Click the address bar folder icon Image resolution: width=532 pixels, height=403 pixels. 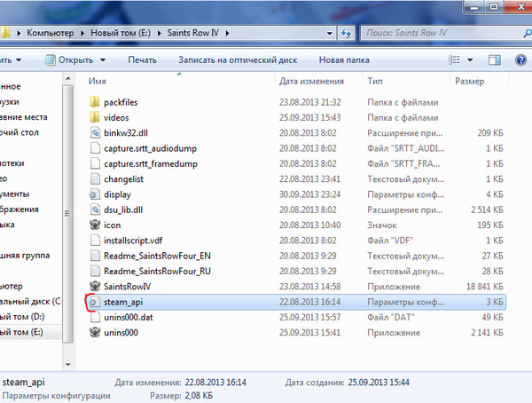pos(5,33)
